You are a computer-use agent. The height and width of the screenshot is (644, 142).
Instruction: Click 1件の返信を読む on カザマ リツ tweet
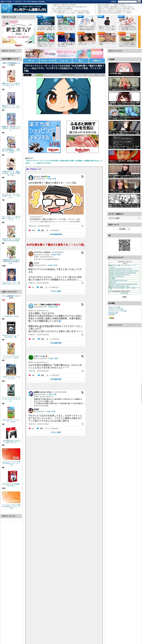click(56, 379)
